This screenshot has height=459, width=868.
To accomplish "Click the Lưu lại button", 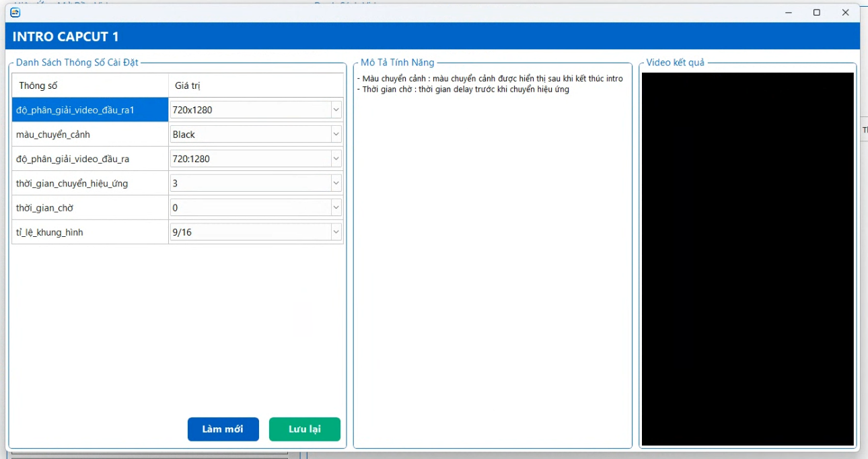I will pyautogui.click(x=305, y=429).
